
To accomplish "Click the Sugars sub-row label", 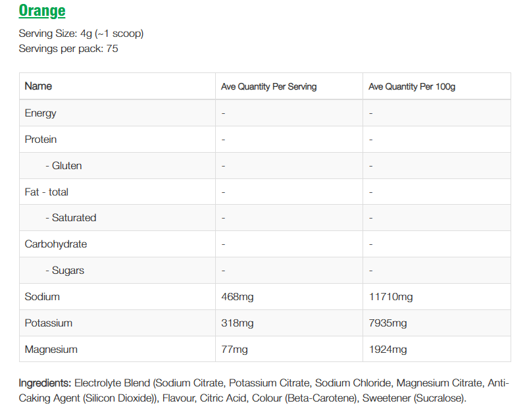I will tap(65, 271).
